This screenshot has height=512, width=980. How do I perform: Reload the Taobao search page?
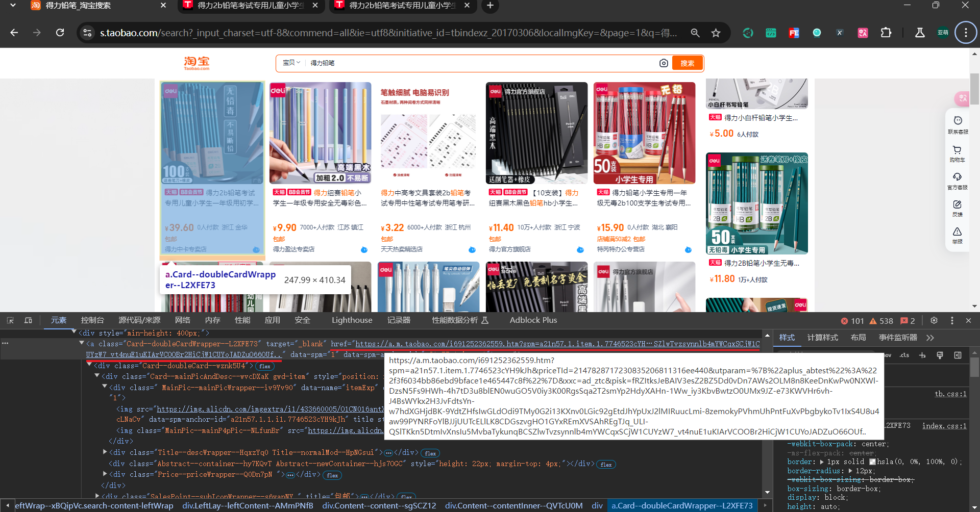60,33
